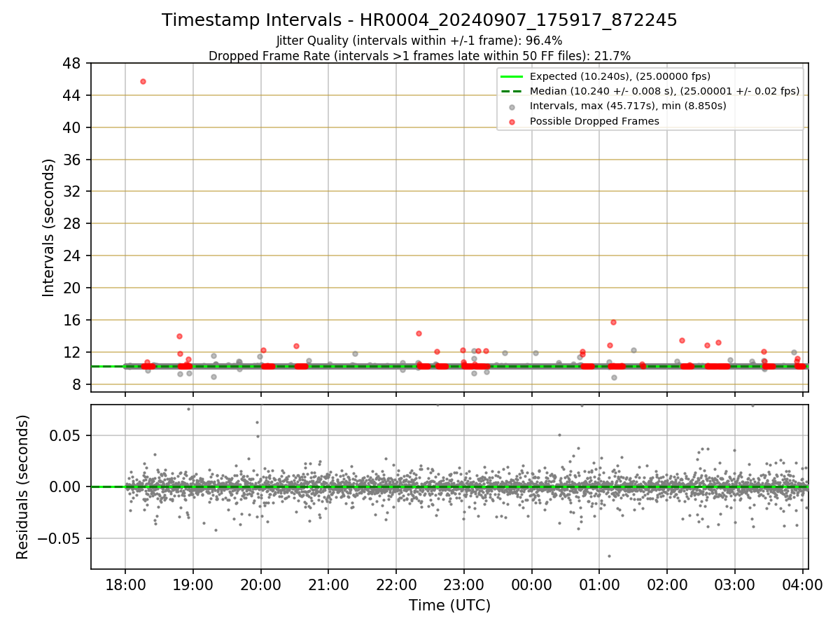Click the 'Time (UTC)' x-axis label
The height and width of the screenshot is (630, 840).
pyautogui.click(x=449, y=605)
